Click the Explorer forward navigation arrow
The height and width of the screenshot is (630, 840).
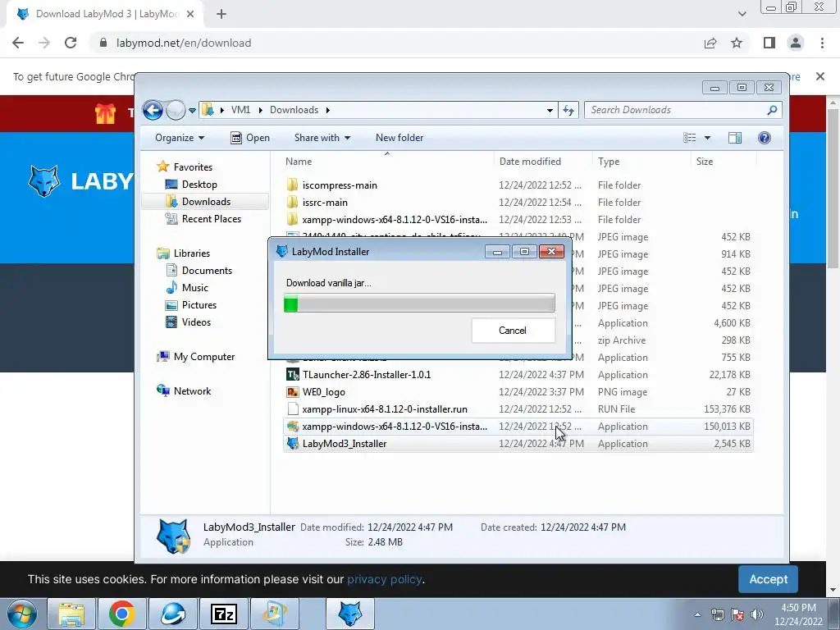pos(176,111)
